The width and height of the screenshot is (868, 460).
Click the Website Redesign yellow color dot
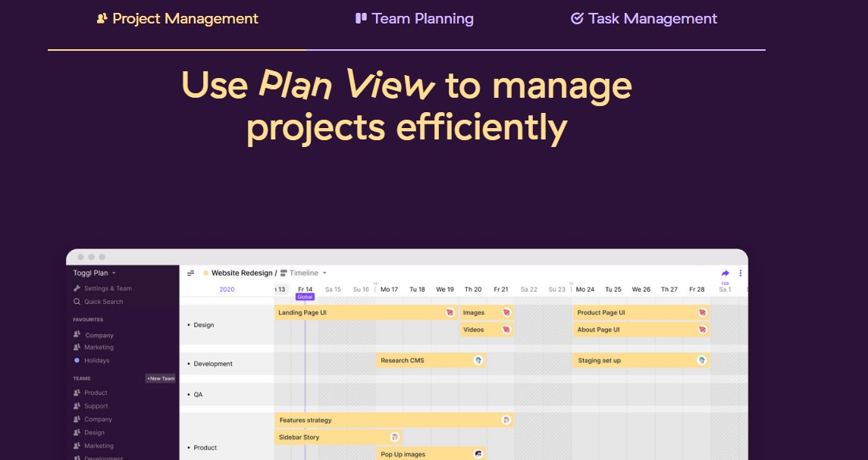206,273
